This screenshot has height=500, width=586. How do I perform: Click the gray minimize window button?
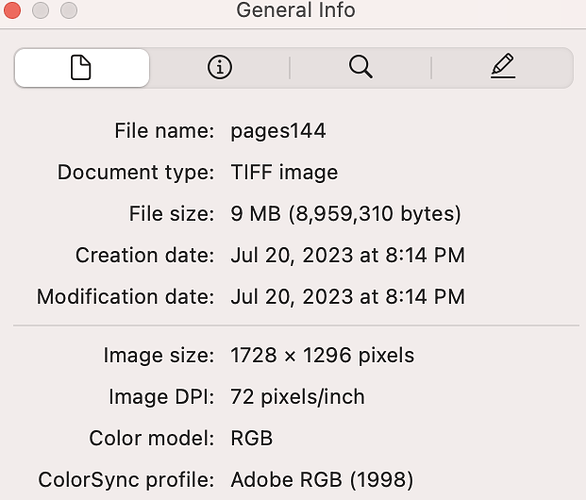pyautogui.click(x=40, y=10)
